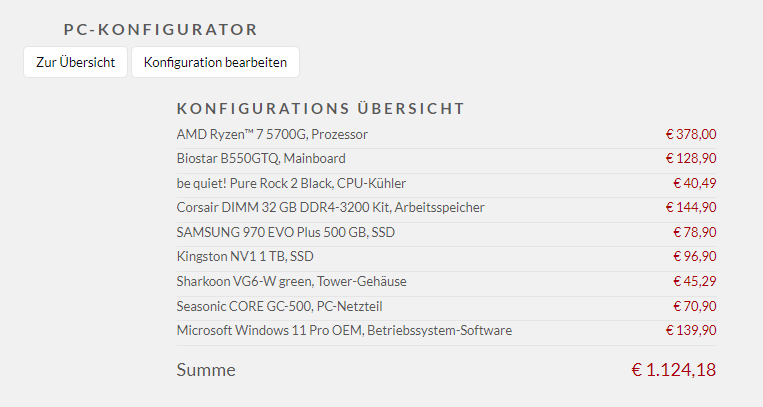Click the total price € 1.124,18

coord(673,370)
